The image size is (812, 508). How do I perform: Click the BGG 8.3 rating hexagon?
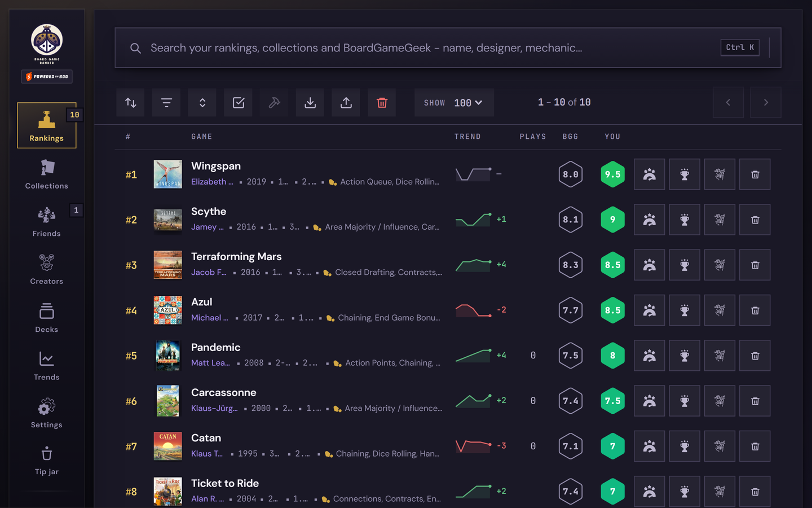click(x=571, y=265)
